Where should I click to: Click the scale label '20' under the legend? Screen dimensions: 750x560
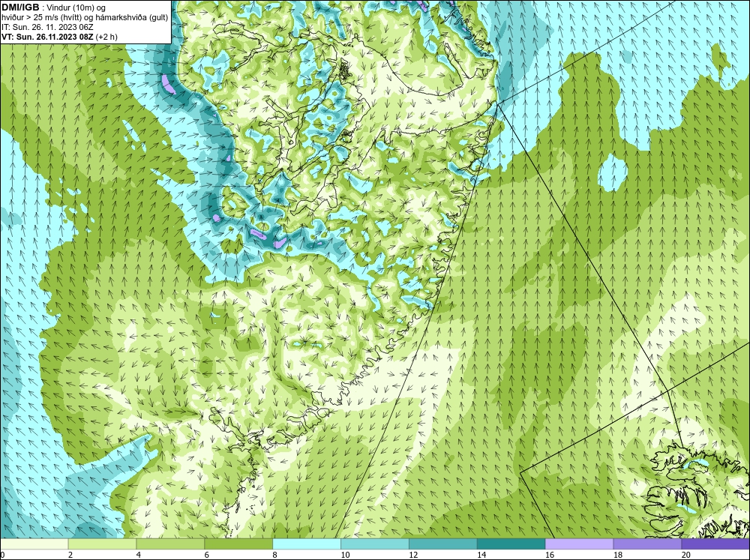click(x=685, y=555)
